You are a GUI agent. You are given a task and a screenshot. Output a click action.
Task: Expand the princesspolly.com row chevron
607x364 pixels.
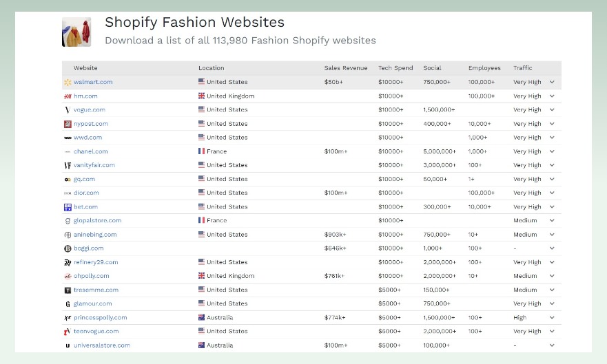tap(552, 318)
